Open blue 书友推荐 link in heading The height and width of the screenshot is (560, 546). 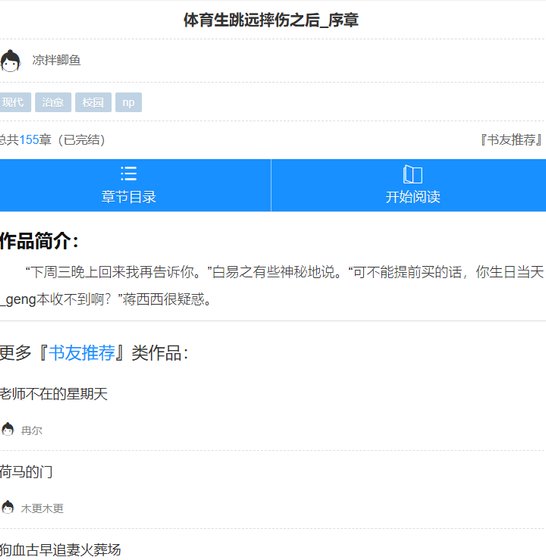[x=82, y=353]
